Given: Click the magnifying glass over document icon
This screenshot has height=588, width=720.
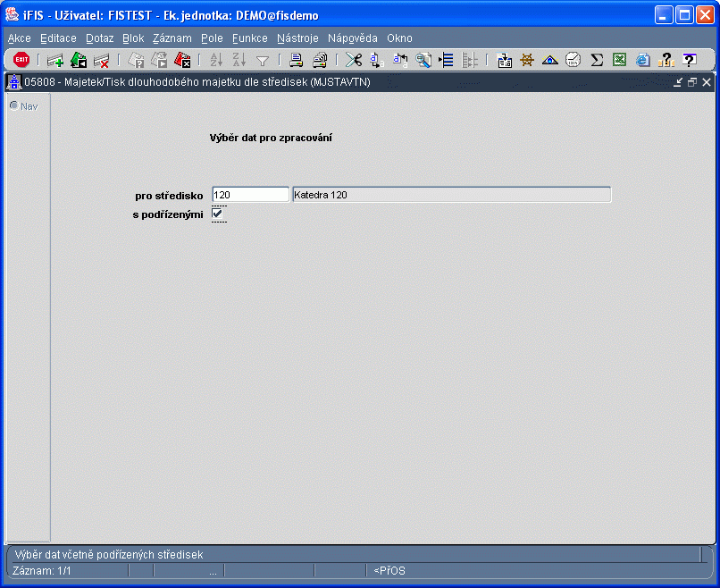Looking at the screenshot, I should [423, 60].
